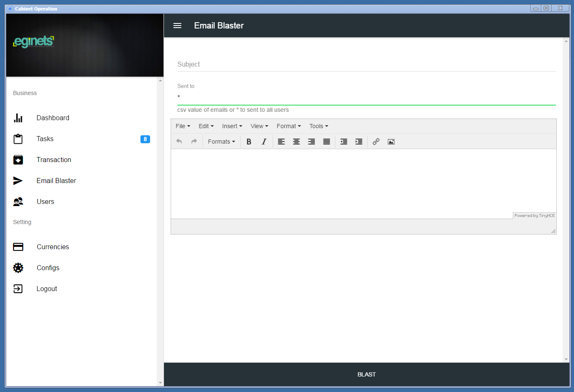Open the Tasks page
The image size is (574, 392).
pyautogui.click(x=45, y=139)
